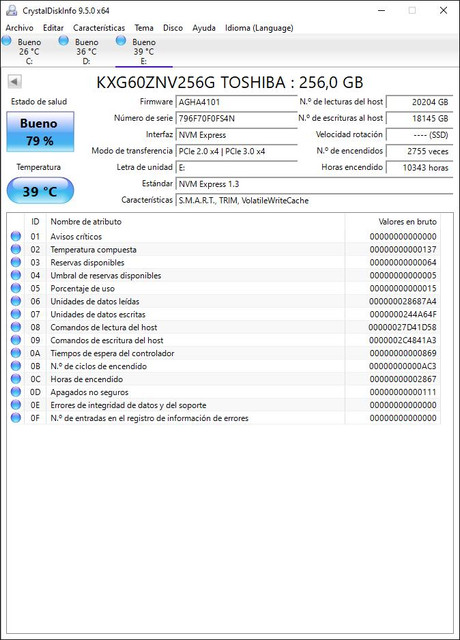Image resolution: width=460 pixels, height=640 pixels.
Task: Click raw value 0000000000AC3
Action: tap(402, 366)
